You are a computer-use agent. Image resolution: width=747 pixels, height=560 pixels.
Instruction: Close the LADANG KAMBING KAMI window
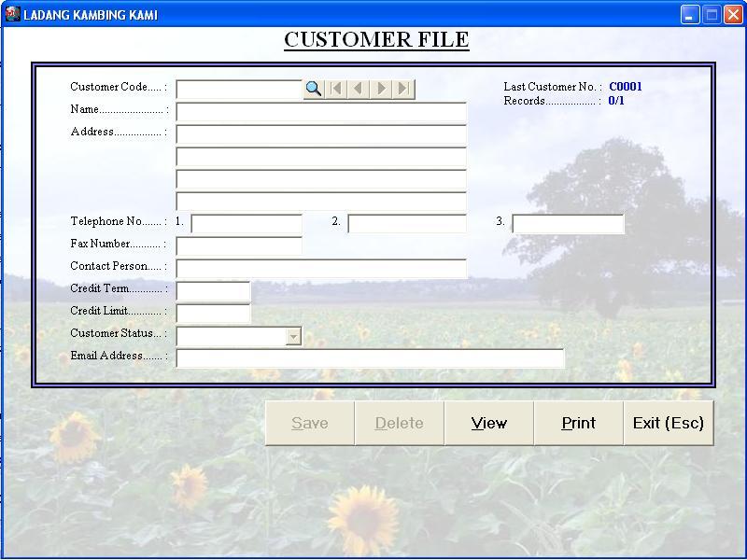pos(733,15)
